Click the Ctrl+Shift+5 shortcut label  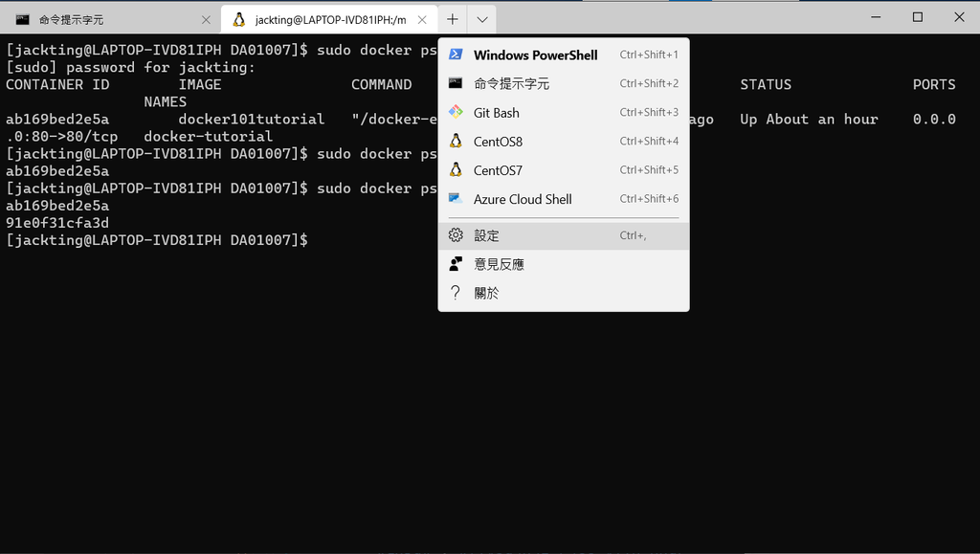[x=649, y=169]
